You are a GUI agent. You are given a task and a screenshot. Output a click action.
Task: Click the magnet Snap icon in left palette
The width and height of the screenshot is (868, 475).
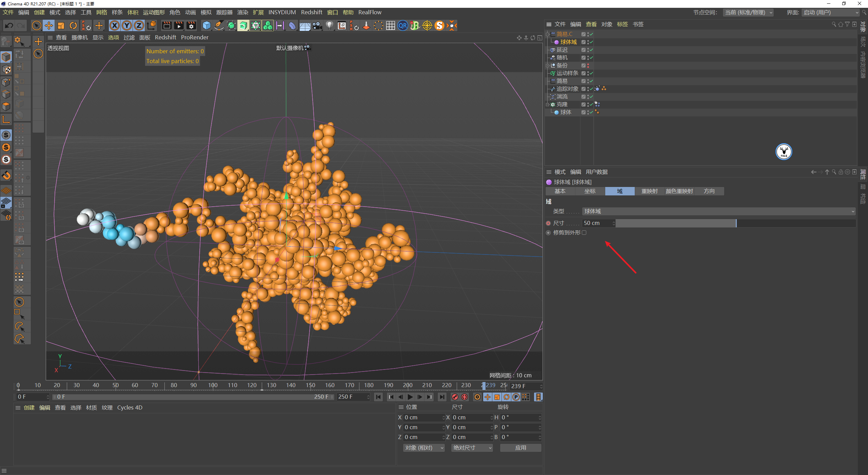[6, 175]
